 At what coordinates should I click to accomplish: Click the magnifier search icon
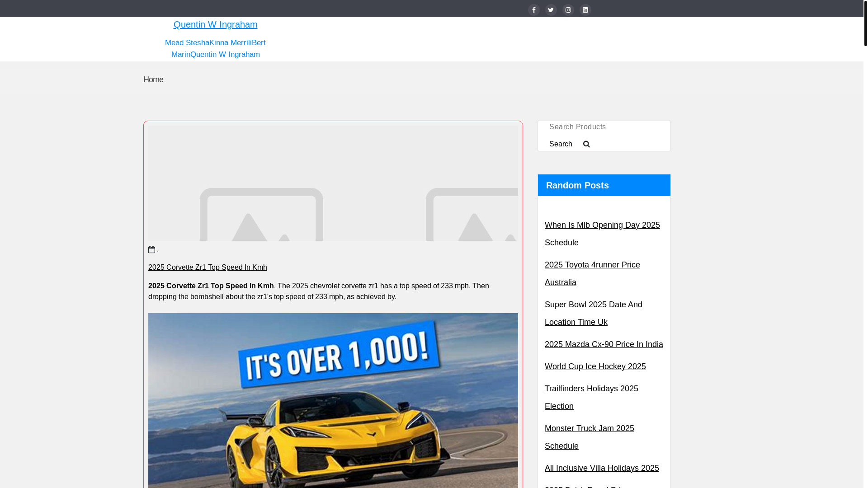pos(586,144)
